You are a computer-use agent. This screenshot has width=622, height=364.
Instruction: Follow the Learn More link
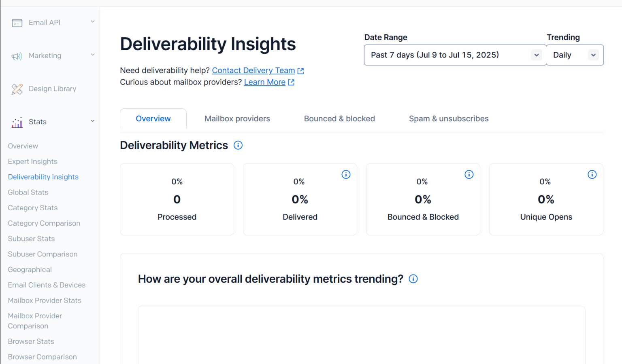tap(264, 82)
